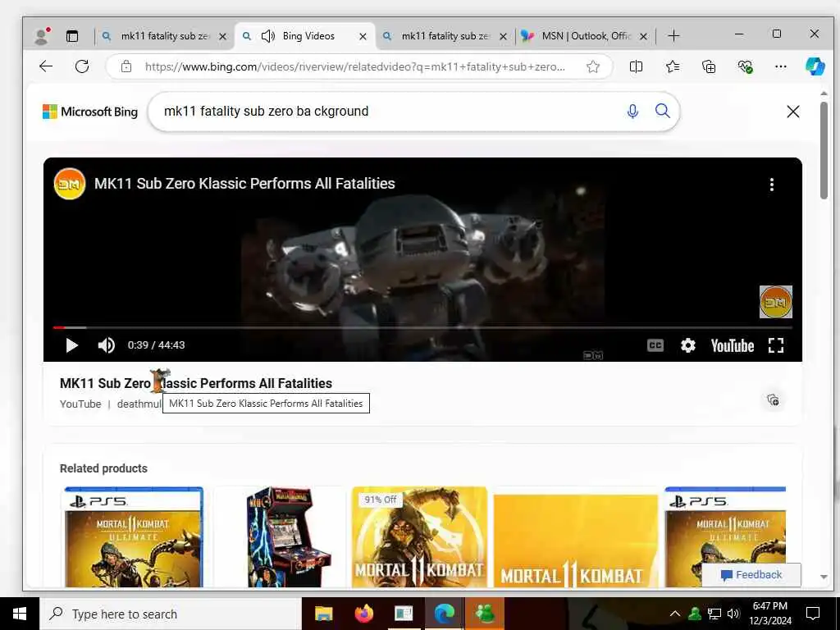The width and height of the screenshot is (840, 630).
Task: Open first PS5 Mortal Kombat Ultimate product
Action: (x=134, y=537)
